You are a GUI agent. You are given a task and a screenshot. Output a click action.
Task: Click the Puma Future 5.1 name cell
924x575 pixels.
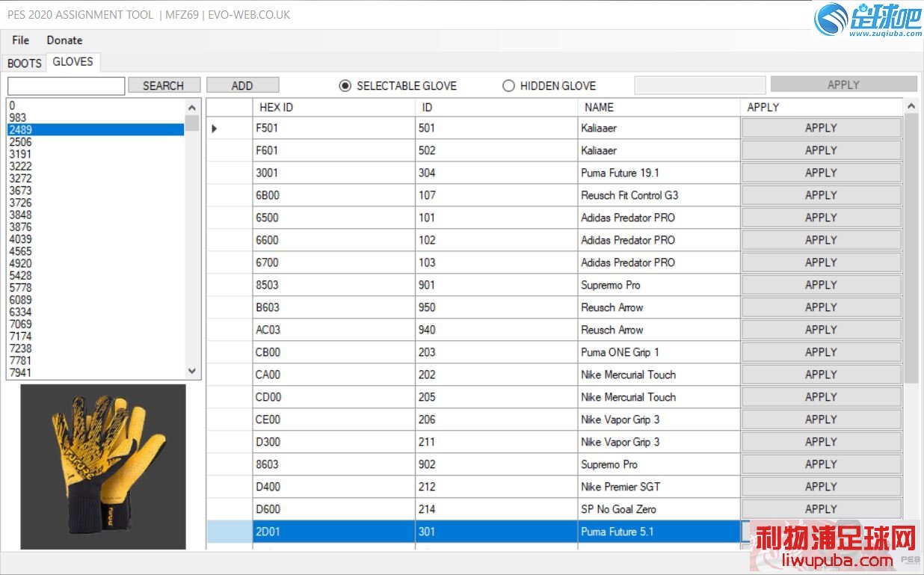[659, 532]
